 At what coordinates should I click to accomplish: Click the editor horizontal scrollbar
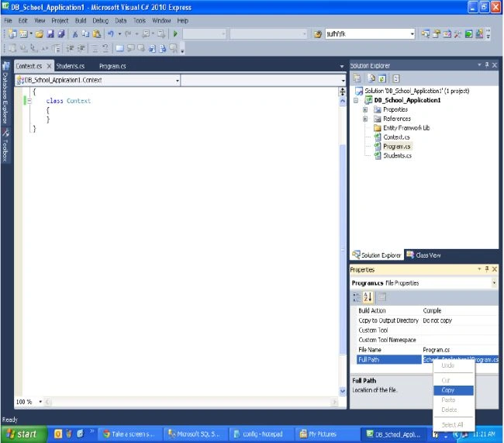[191, 402]
